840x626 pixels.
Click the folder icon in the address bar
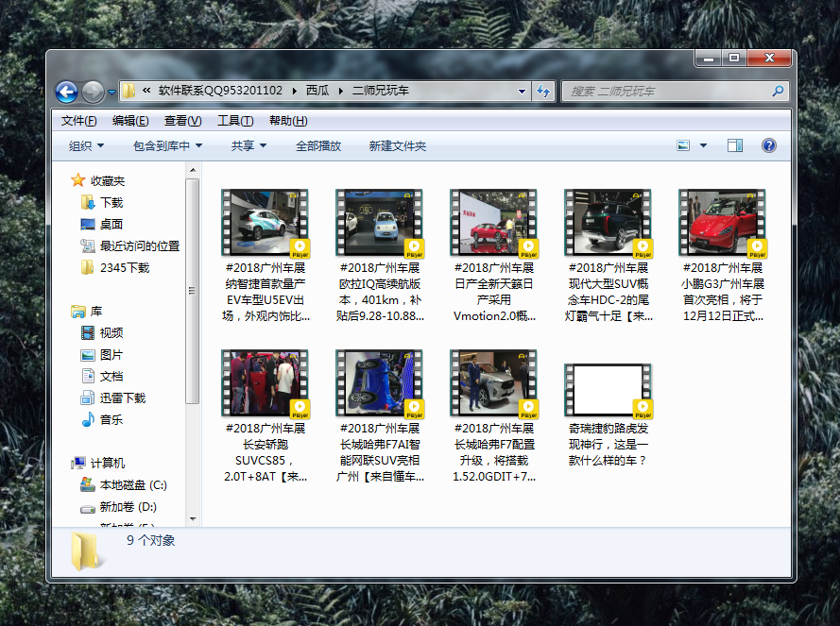point(129,91)
